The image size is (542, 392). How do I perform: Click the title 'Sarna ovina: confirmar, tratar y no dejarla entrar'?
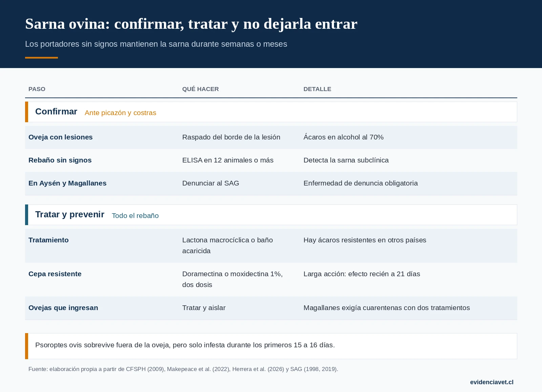tap(191, 24)
